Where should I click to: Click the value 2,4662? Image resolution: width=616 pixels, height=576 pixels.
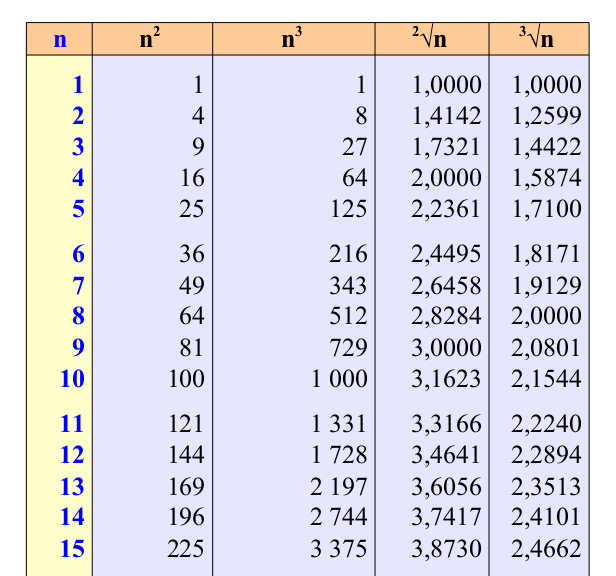pos(546,549)
